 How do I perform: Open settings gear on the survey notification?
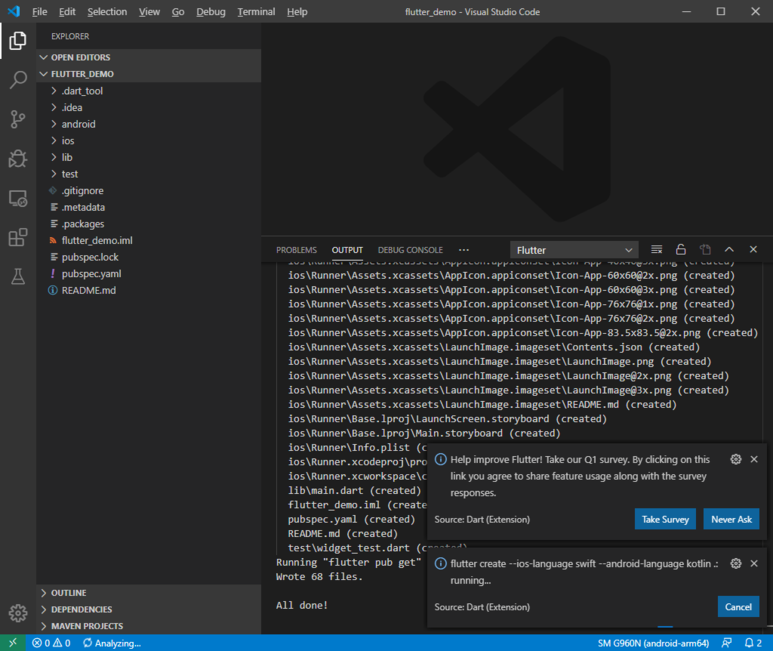pyautogui.click(x=736, y=459)
